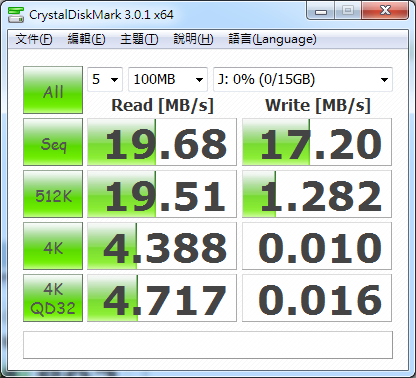Click the empty comment field at bottom

(x=208, y=345)
